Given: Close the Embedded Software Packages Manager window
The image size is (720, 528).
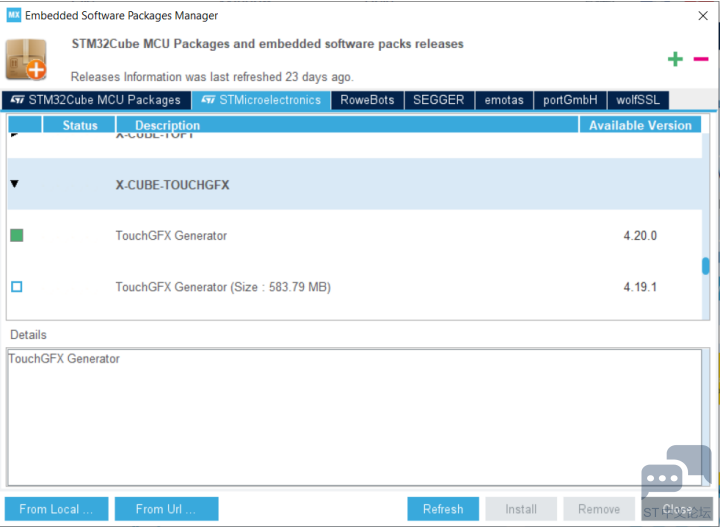Looking at the screenshot, I should (x=703, y=16).
